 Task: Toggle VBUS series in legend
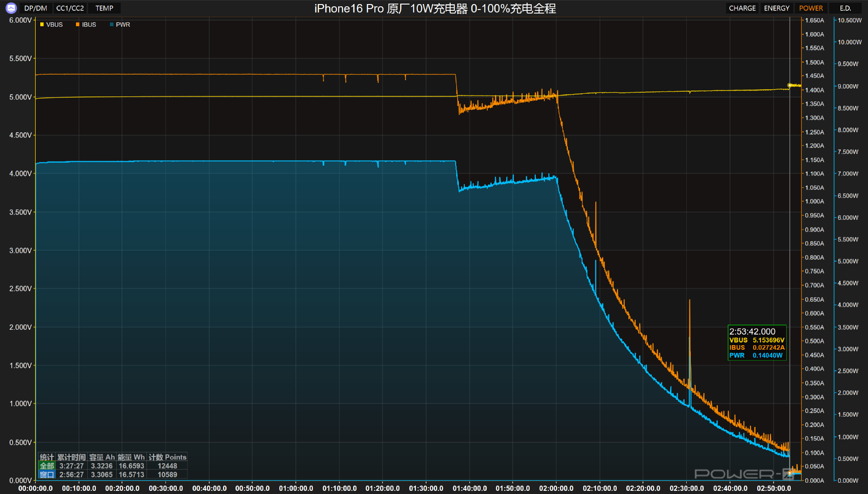tap(52, 24)
